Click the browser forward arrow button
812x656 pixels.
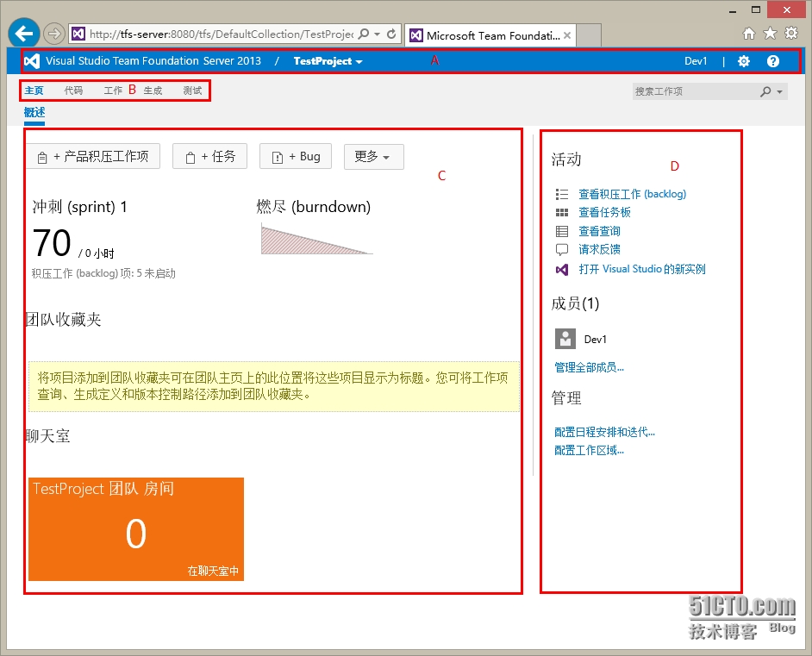(x=53, y=34)
